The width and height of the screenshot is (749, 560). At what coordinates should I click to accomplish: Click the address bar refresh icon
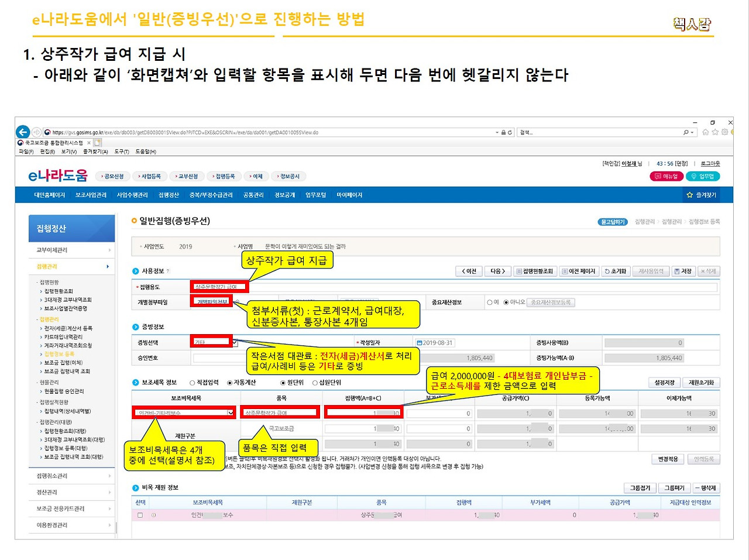pos(510,132)
